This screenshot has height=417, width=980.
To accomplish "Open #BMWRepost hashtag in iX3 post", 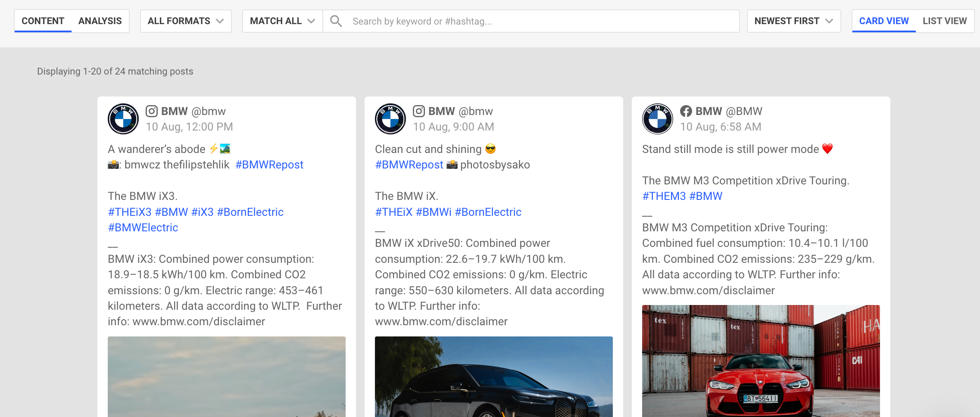I will [x=269, y=165].
